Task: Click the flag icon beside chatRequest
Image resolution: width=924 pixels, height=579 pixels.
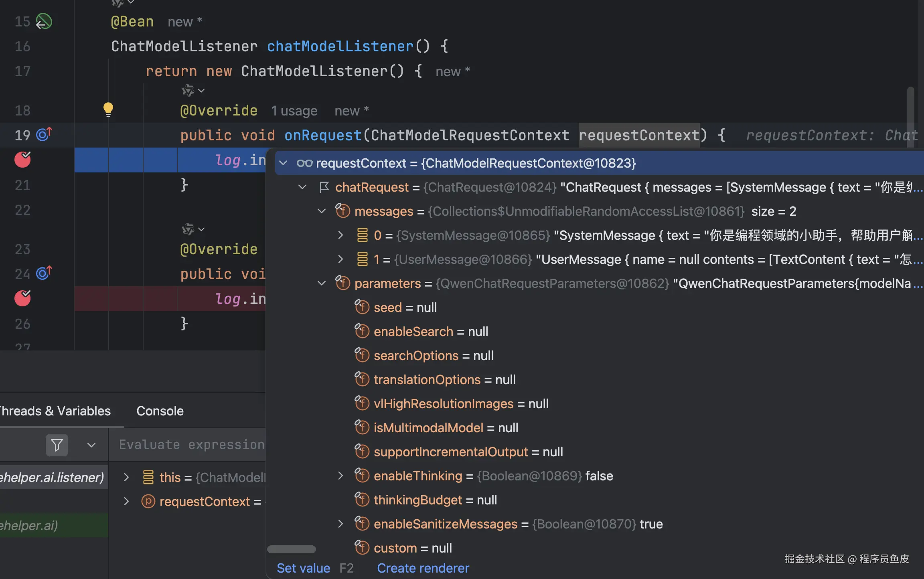Action: point(324,187)
